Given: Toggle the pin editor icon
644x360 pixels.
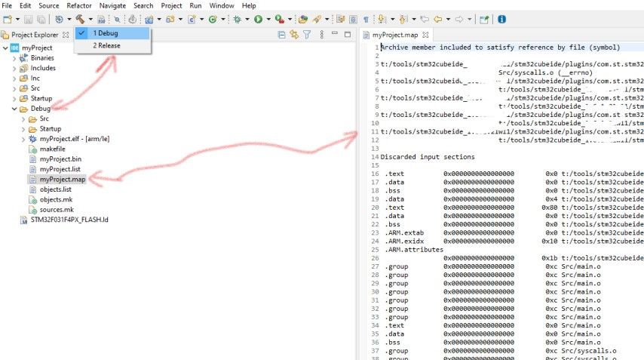Looking at the screenshot, I should (x=484, y=20).
